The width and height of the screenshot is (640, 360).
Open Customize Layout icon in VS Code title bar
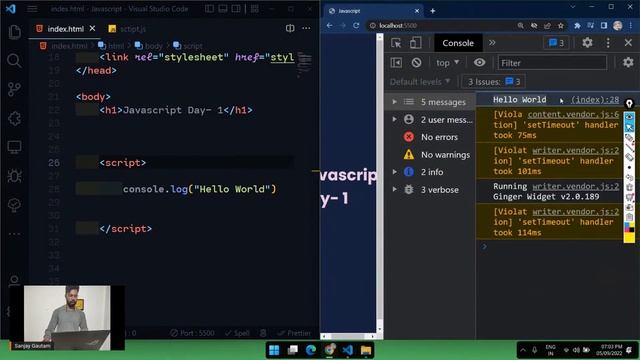pyautogui.click(x=254, y=9)
